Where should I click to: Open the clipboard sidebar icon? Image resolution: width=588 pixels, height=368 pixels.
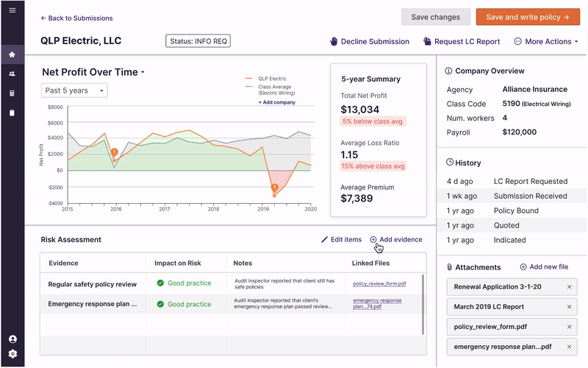[x=12, y=113]
